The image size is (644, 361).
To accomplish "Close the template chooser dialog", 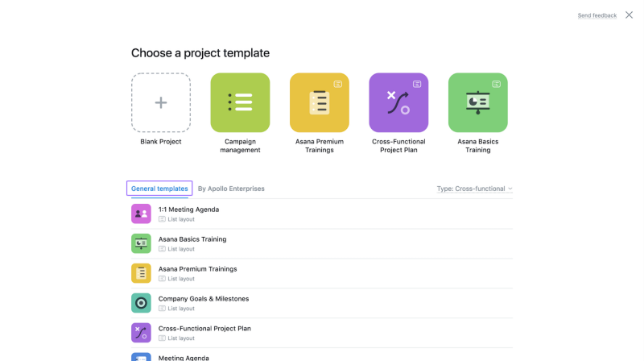I will point(629,15).
